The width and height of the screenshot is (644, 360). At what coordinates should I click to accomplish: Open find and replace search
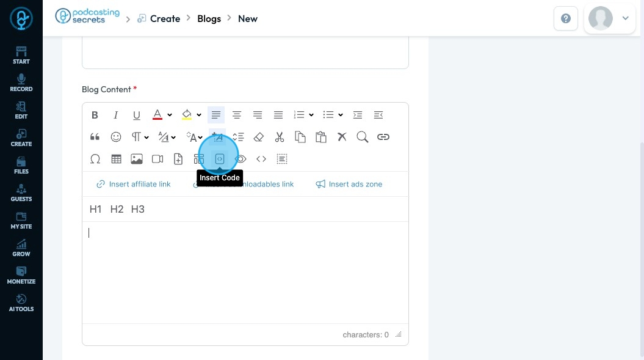[x=363, y=137]
